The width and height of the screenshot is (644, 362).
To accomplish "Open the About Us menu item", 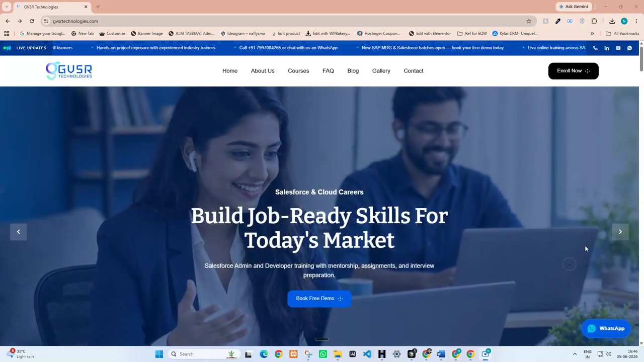I will (x=263, y=71).
